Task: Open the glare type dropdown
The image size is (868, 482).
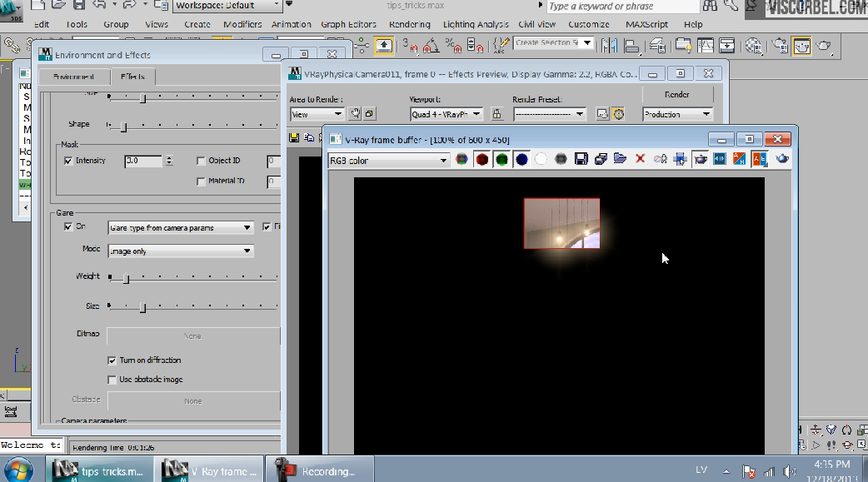Action: [x=181, y=227]
